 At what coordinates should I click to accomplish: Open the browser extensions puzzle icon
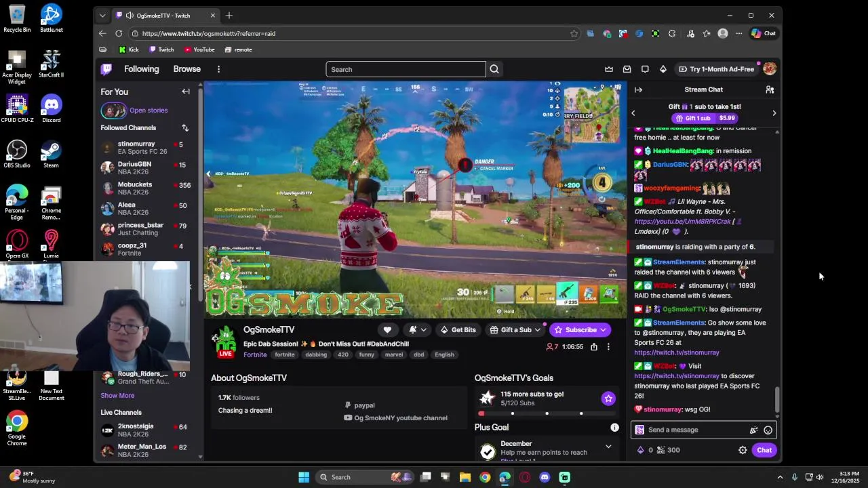tap(672, 33)
